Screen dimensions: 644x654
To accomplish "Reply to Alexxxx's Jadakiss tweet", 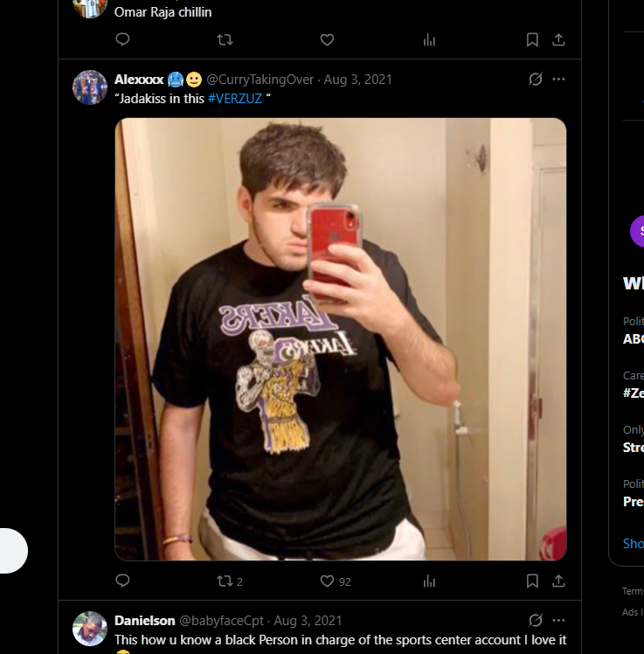I will [x=122, y=581].
